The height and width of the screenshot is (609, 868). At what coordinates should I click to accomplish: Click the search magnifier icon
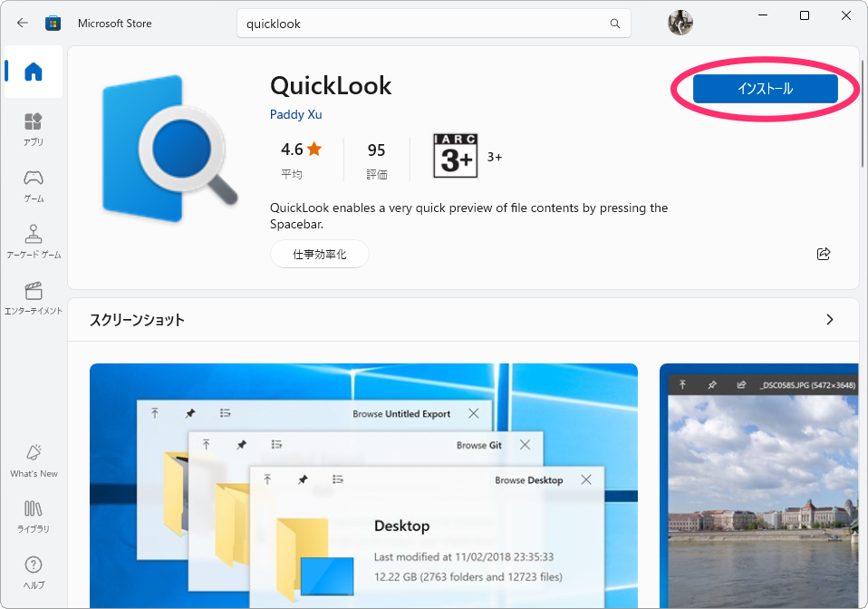click(615, 24)
